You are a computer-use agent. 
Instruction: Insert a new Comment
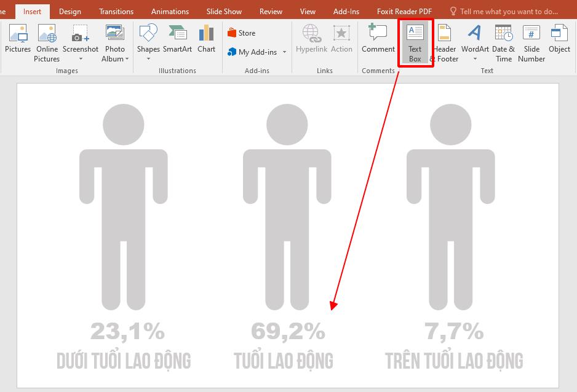378,39
